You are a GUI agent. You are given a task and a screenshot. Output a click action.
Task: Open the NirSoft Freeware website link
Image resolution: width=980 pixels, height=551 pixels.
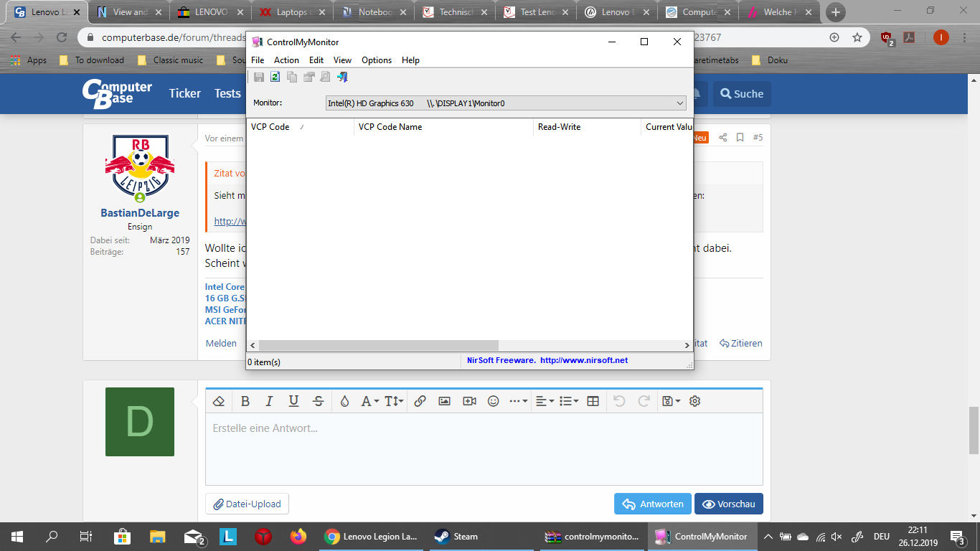point(547,360)
